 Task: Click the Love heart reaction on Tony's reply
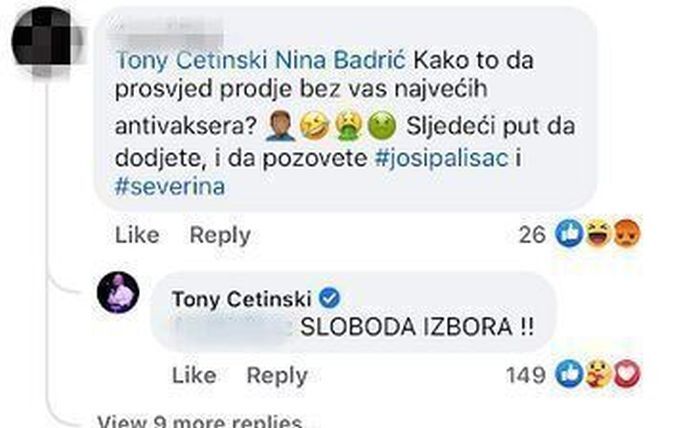(627, 375)
